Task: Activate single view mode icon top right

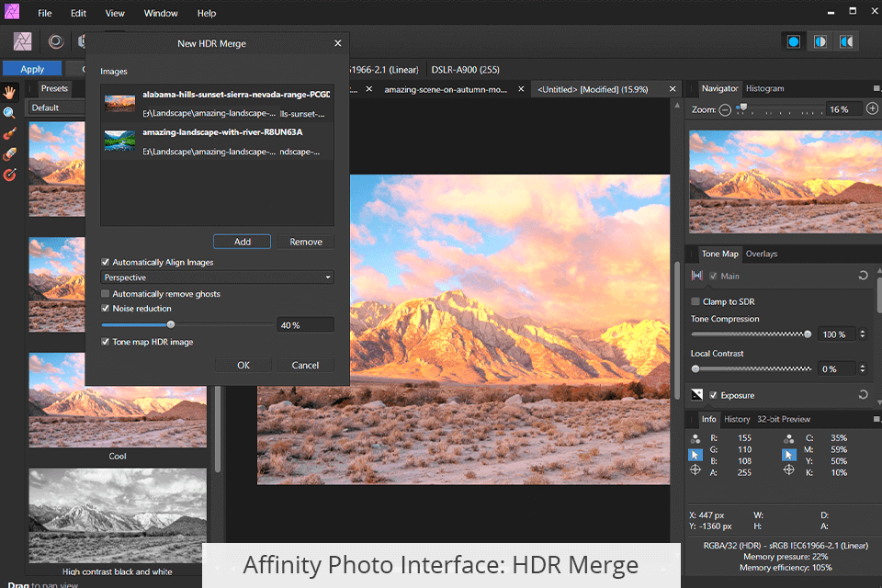Action: click(792, 41)
